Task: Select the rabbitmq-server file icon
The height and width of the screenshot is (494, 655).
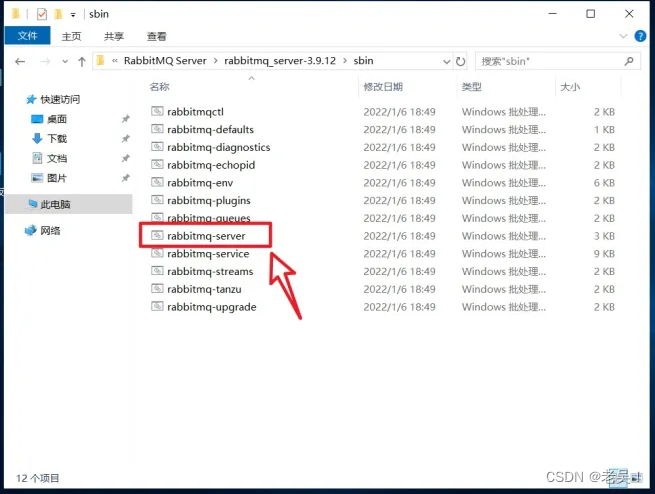Action: pos(157,235)
